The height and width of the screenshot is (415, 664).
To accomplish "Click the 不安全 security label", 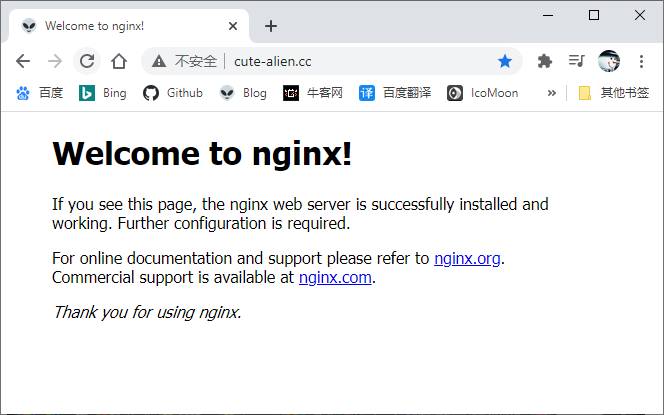I will (x=196, y=61).
